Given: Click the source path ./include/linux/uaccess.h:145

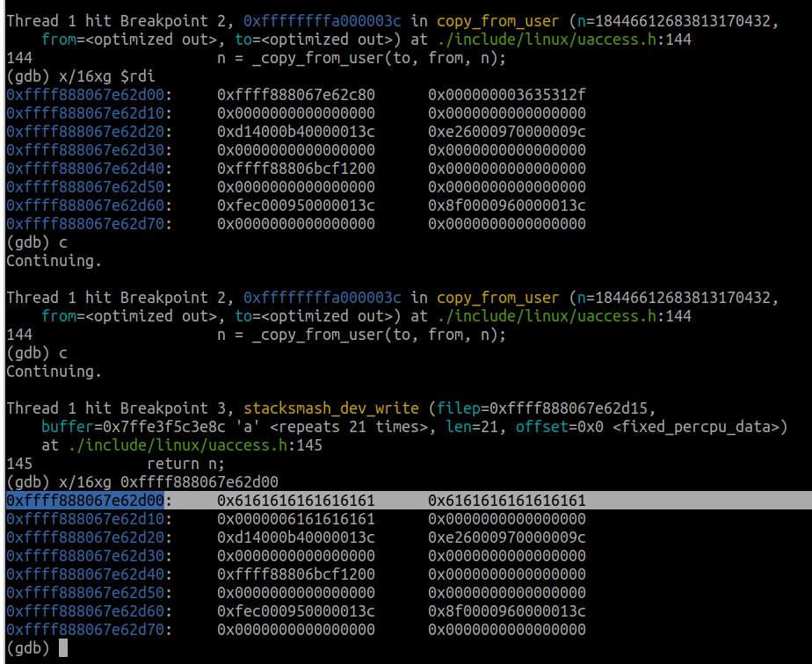Looking at the screenshot, I should pos(195,445).
